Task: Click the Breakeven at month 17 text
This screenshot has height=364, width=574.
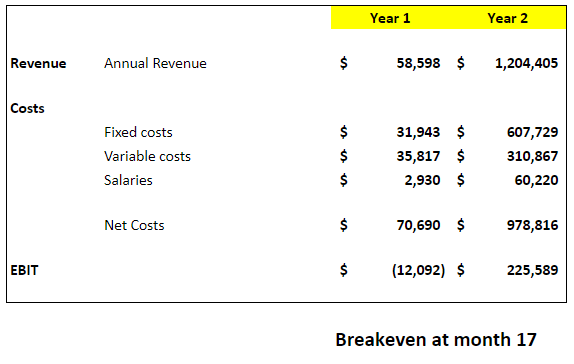Action: point(436,339)
